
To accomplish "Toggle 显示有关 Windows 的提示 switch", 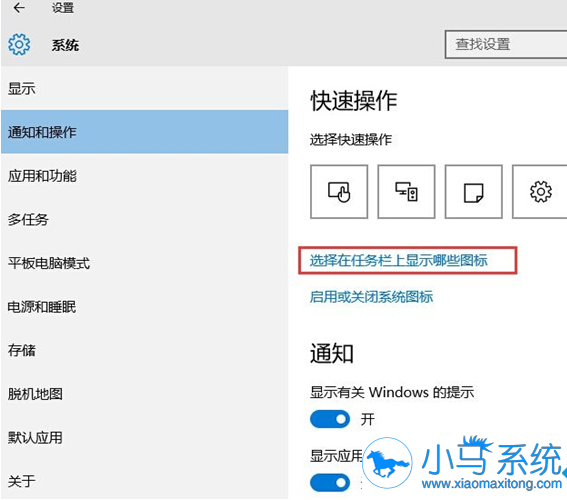I will tap(330, 419).
